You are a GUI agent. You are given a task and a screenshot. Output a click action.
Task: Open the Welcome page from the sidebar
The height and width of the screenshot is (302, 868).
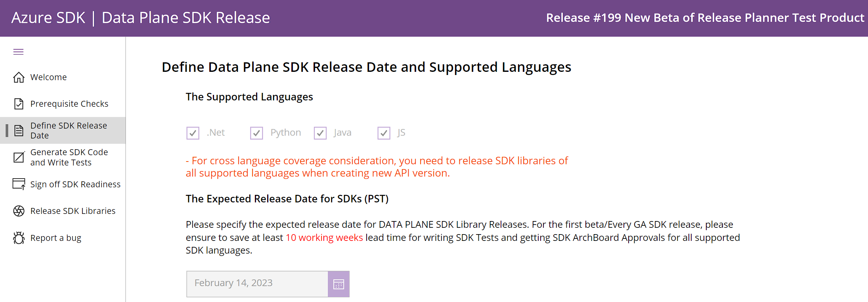pos(48,77)
